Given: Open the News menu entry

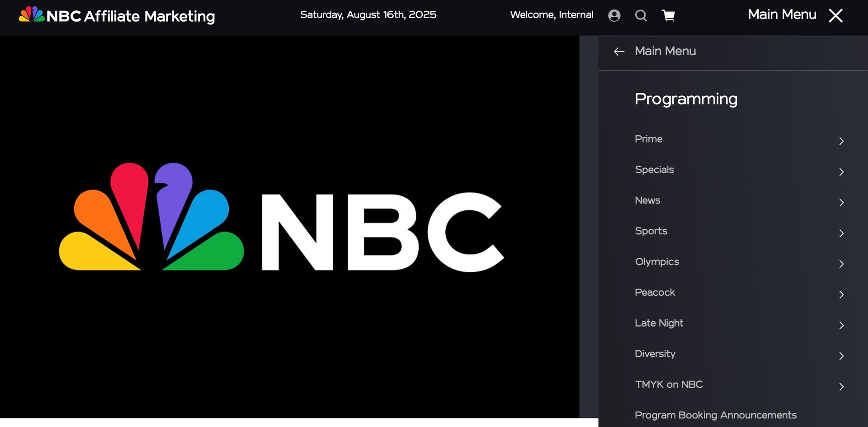Looking at the screenshot, I should click(647, 200).
